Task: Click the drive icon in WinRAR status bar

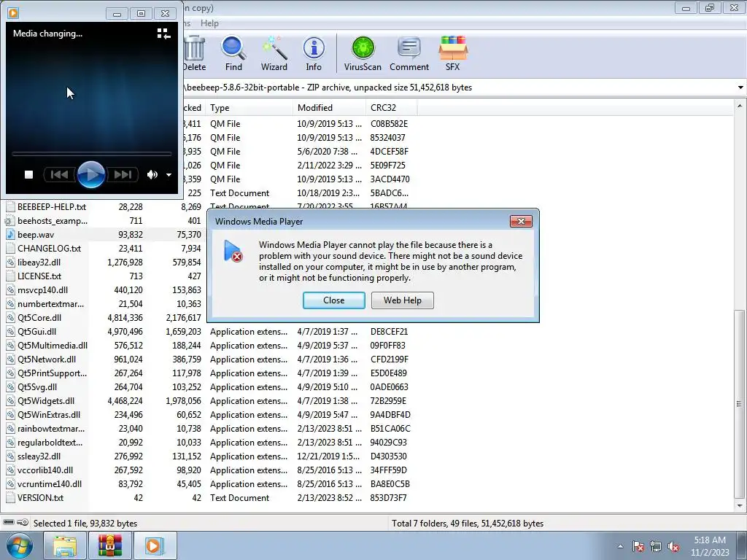Action: click(x=9, y=522)
